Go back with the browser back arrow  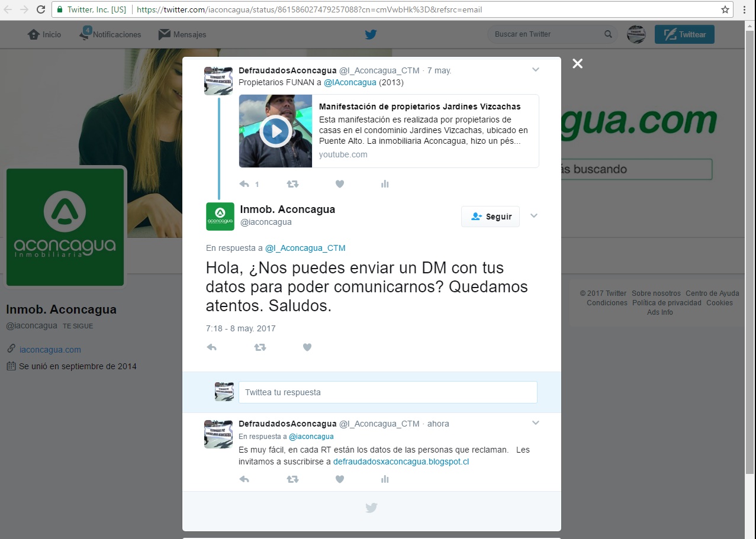pyautogui.click(x=8, y=9)
